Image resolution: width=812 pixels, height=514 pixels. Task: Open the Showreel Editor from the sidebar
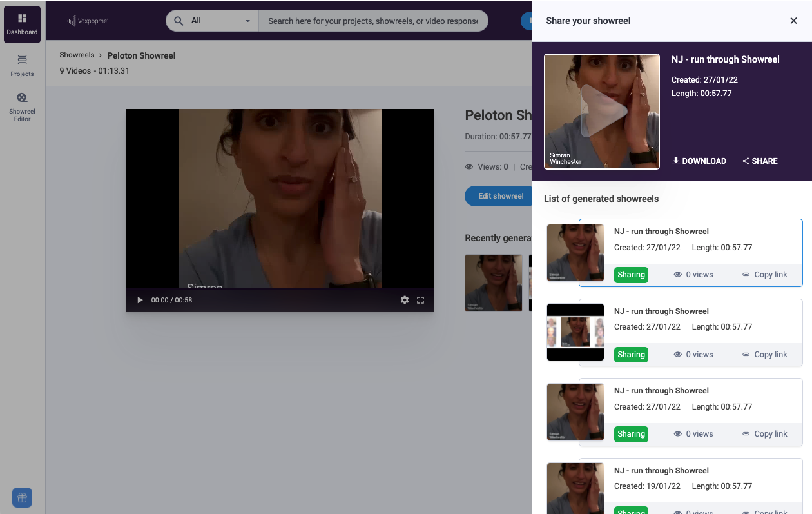click(x=22, y=106)
